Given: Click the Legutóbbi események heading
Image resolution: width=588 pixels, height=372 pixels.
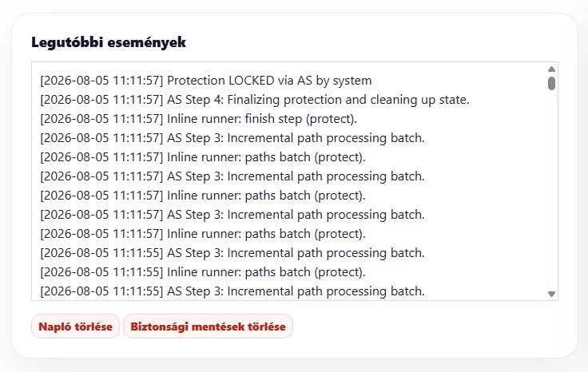Looking at the screenshot, I should click(109, 42).
